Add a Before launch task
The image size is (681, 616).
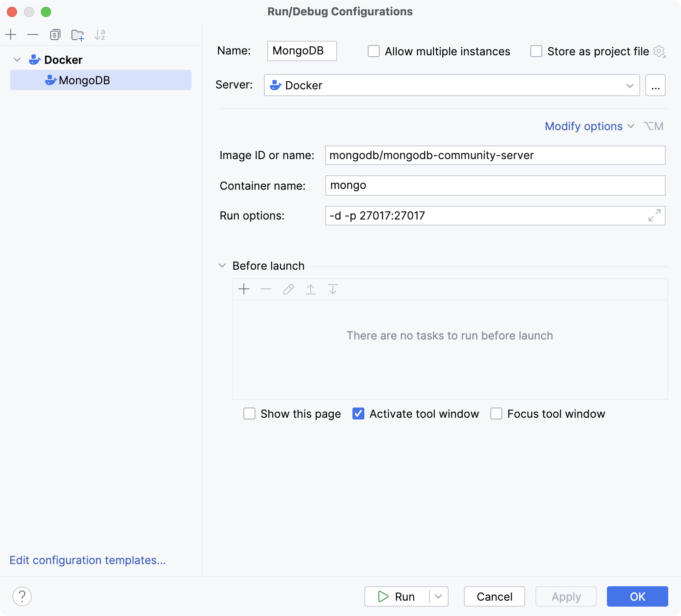[x=244, y=289]
